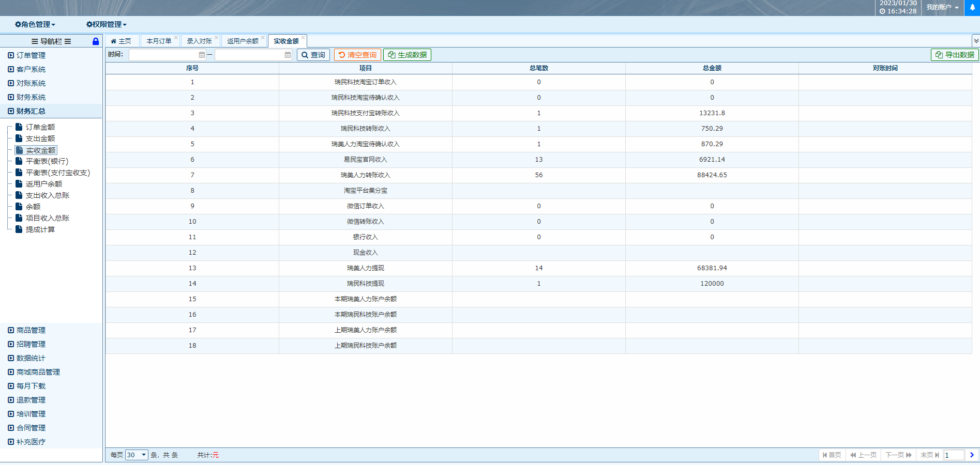This screenshot has width=980, height=465.
Task: Click the document icon beside 订单金额
Action: pyautogui.click(x=19, y=127)
